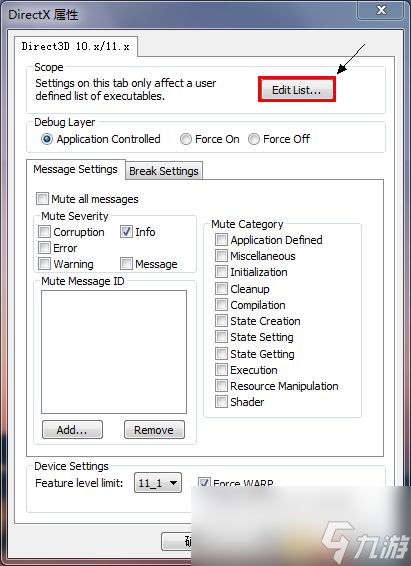411x566 pixels.
Task: Expand the Feature level limit dropdown
Action: (x=158, y=483)
